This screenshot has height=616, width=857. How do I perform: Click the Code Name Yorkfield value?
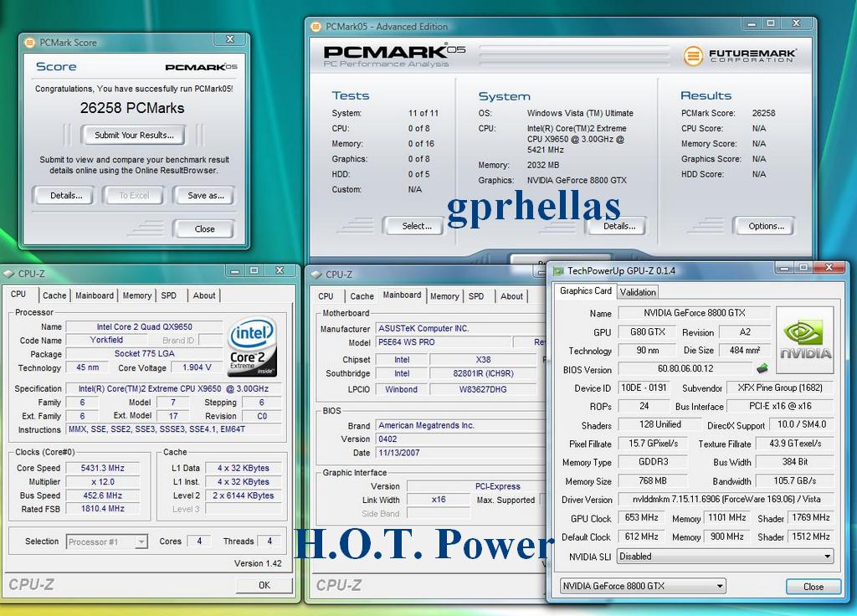point(106,340)
